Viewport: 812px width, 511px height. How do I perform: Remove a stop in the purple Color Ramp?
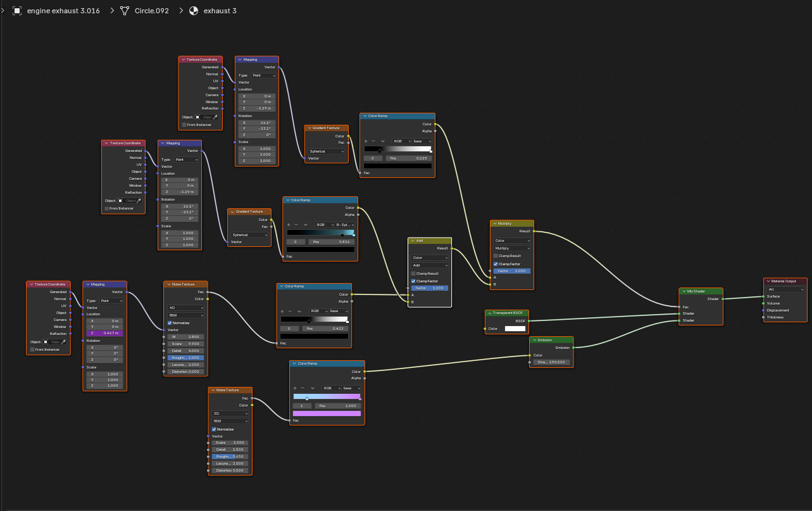(x=303, y=388)
